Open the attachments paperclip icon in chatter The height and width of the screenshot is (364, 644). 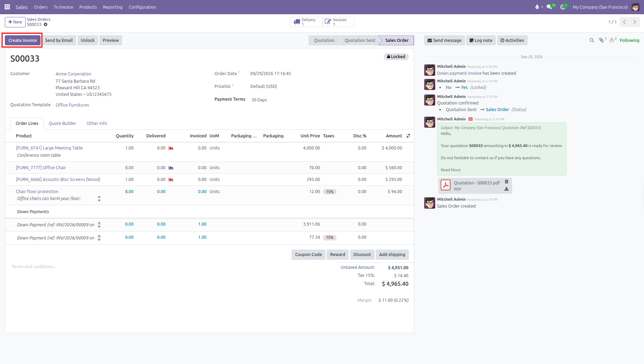pyautogui.click(x=602, y=40)
